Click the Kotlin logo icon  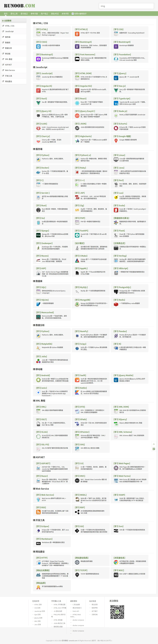click(x=77, y=392)
